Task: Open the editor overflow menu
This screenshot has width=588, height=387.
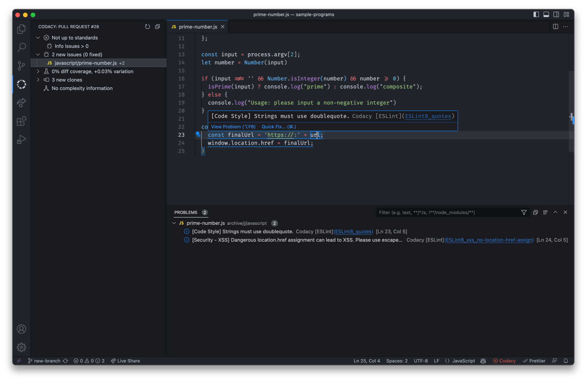Action: pos(566,27)
